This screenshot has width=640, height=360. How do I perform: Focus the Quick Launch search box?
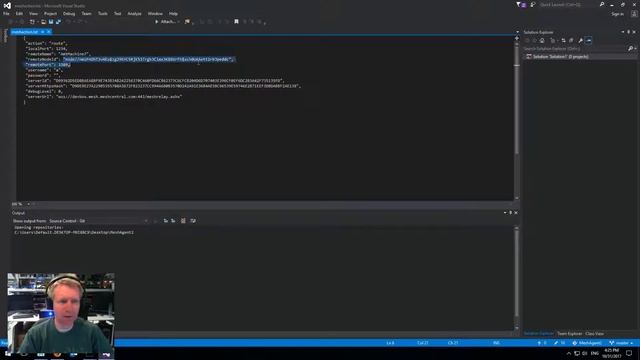tap(568, 4)
